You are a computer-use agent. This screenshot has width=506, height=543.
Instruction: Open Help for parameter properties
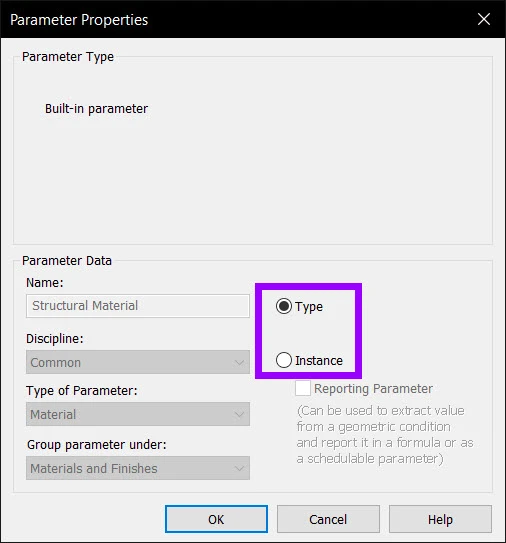(440, 519)
